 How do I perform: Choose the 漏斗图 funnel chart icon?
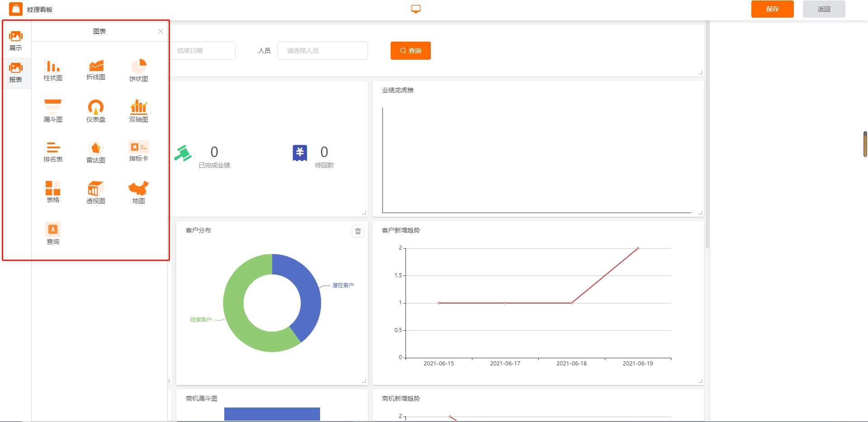tap(53, 107)
